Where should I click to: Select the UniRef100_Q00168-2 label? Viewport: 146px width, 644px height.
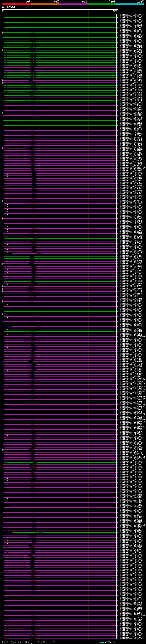(x=132, y=168)
